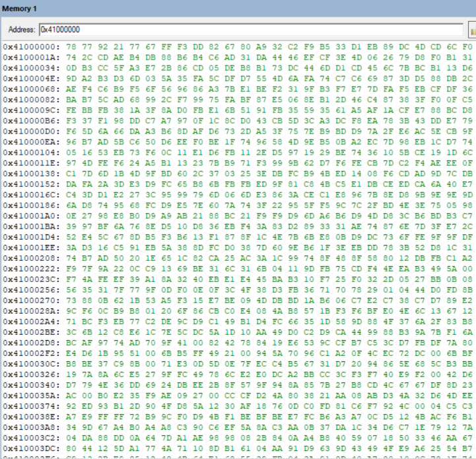
Task: Select the row address 0x4100035A:
Action: 32,396
